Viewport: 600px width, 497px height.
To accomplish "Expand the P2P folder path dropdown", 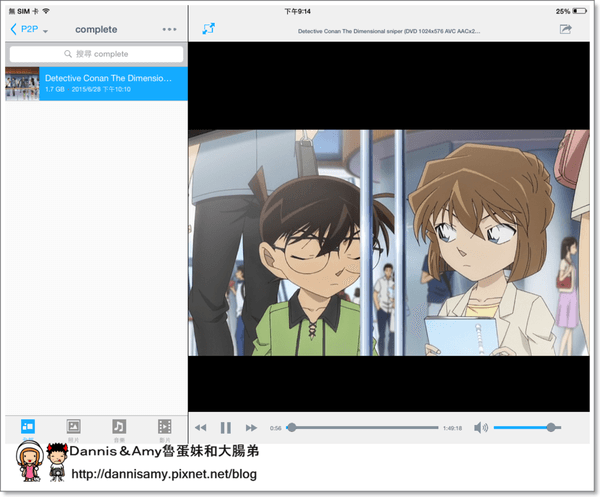I will pos(46,31).
